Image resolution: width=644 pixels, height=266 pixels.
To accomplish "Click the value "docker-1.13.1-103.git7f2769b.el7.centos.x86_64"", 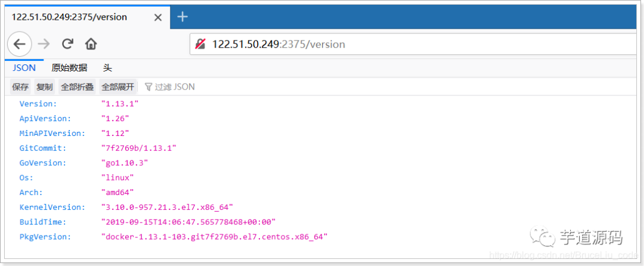I will point(215,237).
